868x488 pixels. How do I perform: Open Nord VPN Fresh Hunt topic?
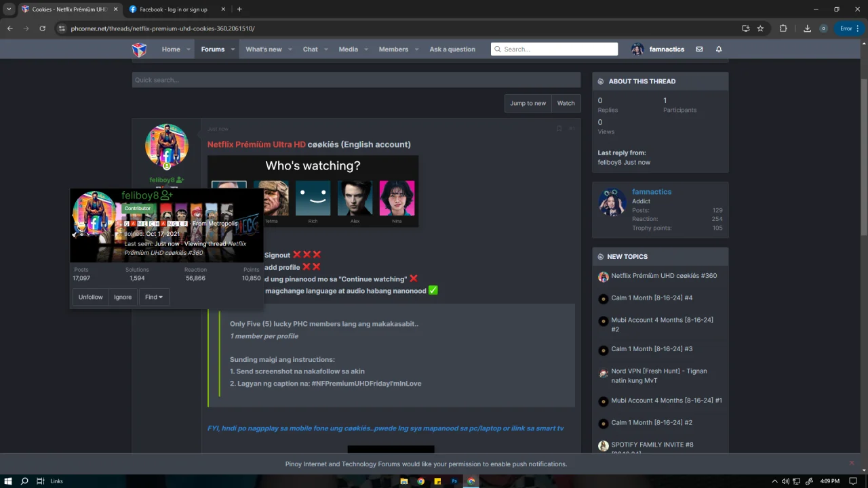[659, 375]
